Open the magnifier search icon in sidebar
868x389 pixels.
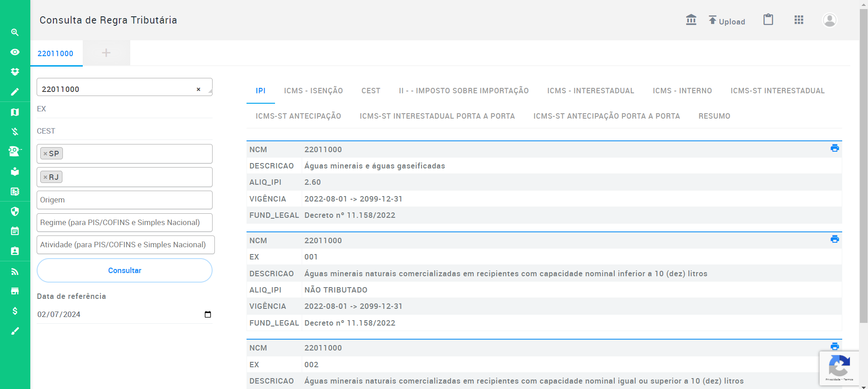pos(15,32)
